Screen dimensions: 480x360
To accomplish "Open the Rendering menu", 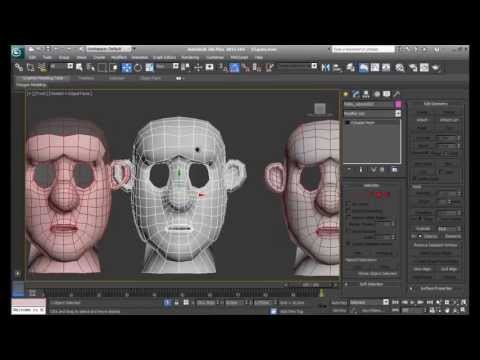I will (190, 58).
